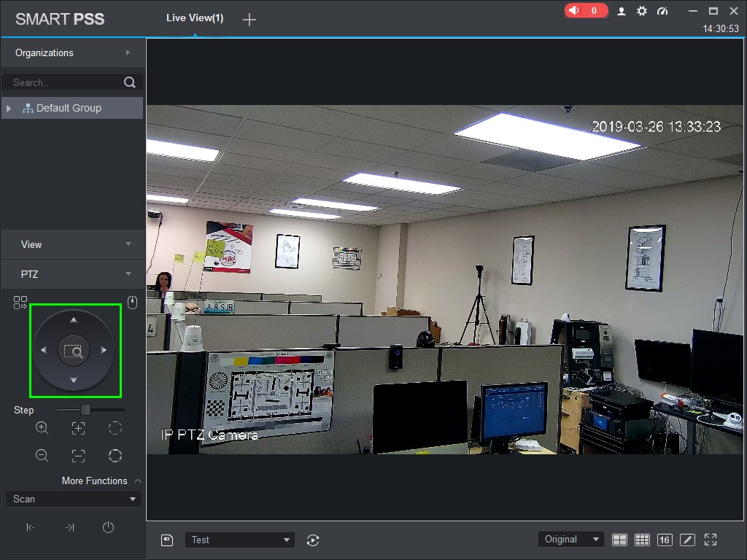This screenshot has height=560, width=747.
Task: Move PTZ camera up
Action: (x=74, y=320)
